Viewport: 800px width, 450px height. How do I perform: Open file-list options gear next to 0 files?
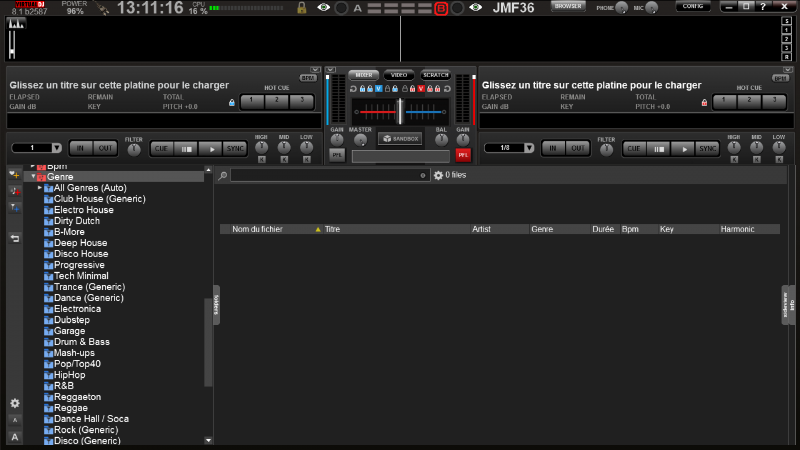[438, 176]
